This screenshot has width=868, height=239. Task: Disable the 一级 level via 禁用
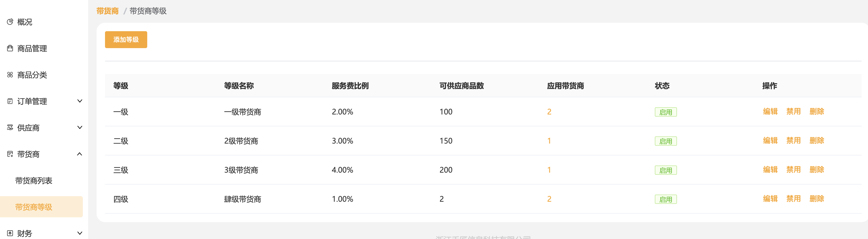793,111
